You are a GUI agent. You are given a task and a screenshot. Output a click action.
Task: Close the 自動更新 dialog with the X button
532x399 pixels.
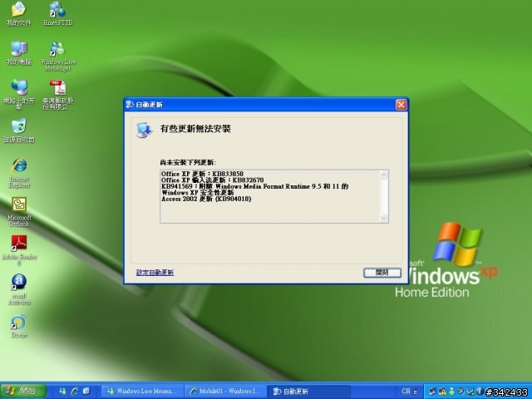[401, 105]
